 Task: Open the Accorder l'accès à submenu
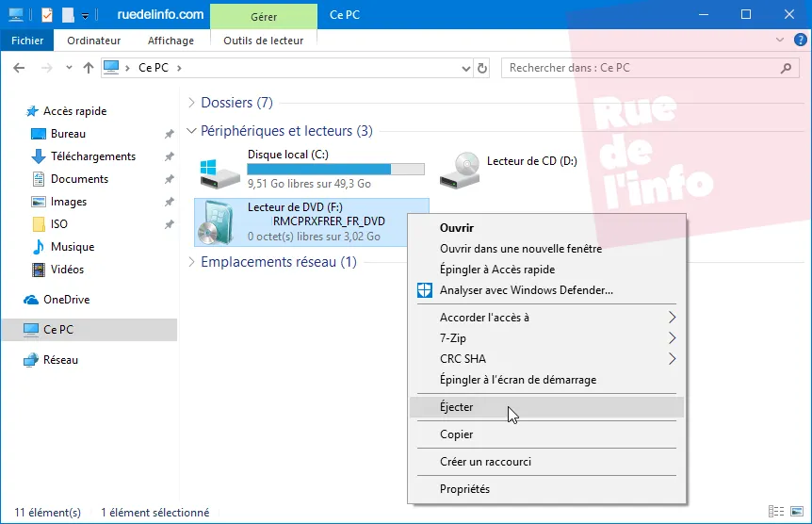(547, 318)
